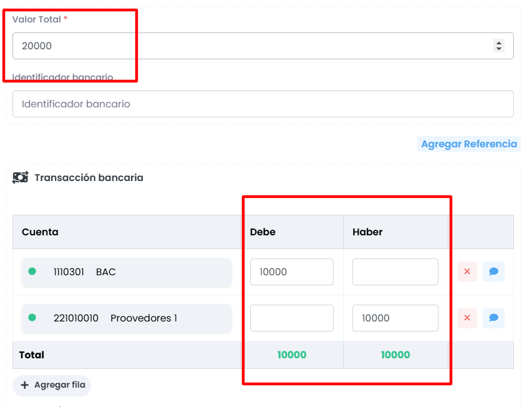Click the green dot beside Proovedores 1
Screen dimensions: 532x407
32,318
